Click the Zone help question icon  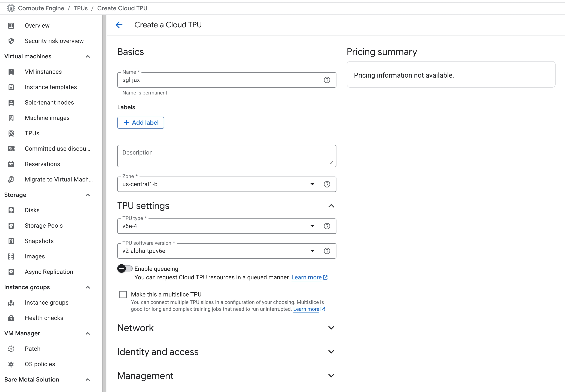tap(327, 184)
